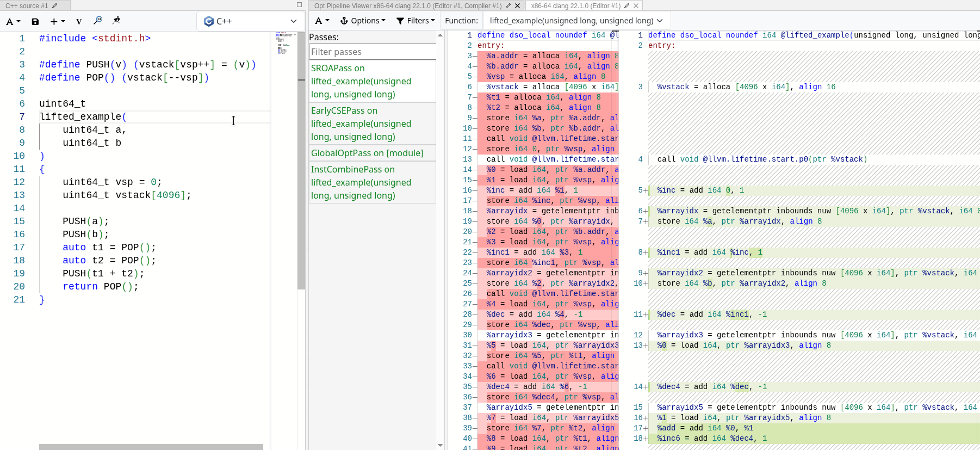Maximize the C++ source editor pane

[x=299, y=5]
